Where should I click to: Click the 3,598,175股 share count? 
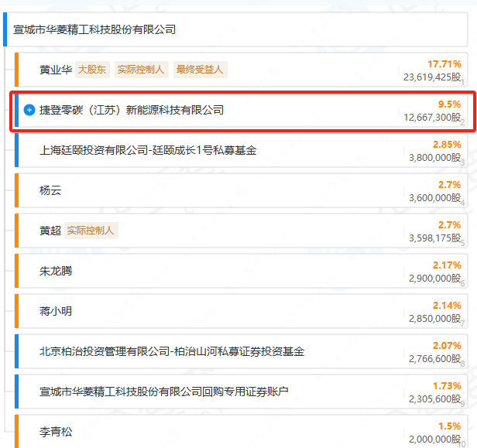coord(434,238)
